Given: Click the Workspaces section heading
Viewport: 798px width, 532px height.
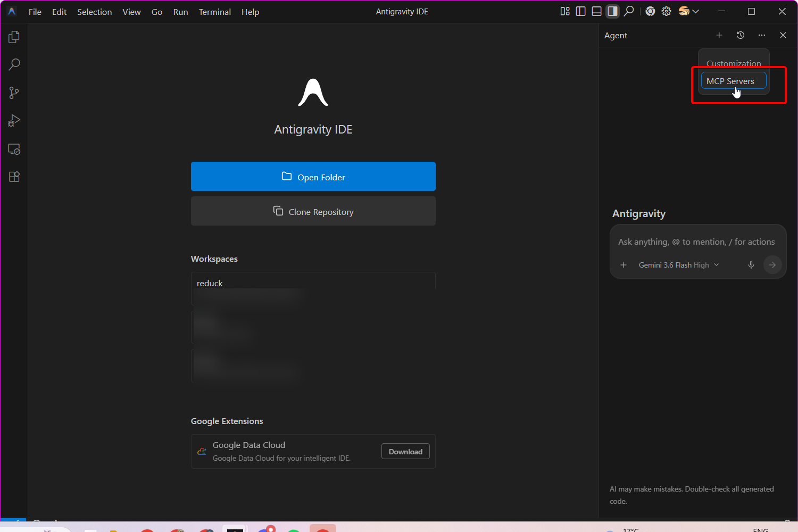Looking at the screenshot, I should [x=214, y=259].
